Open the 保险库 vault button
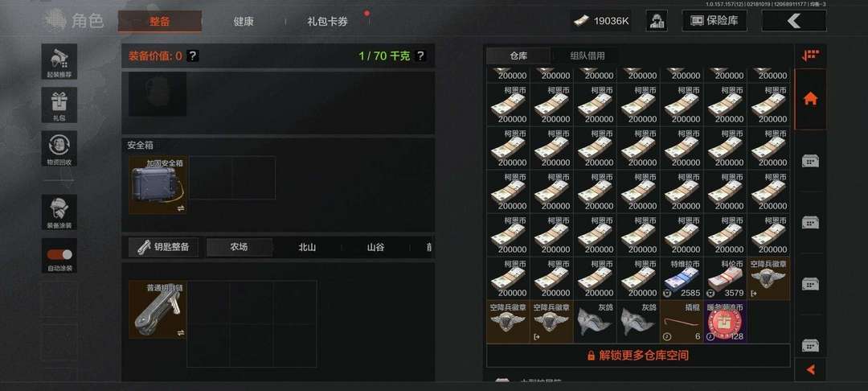Image resolution: width=868 pixels, height=391 pixels. [714, 21]
